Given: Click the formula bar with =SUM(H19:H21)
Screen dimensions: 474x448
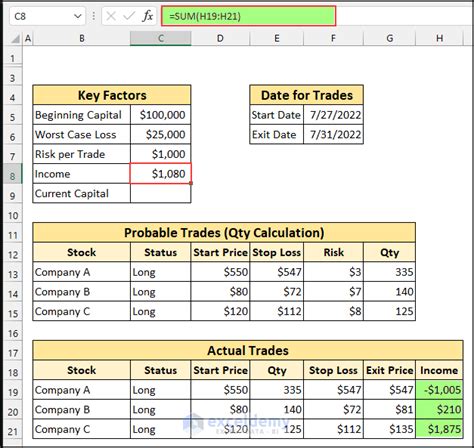Looking at the screenshot, I should tap(248, 16).
